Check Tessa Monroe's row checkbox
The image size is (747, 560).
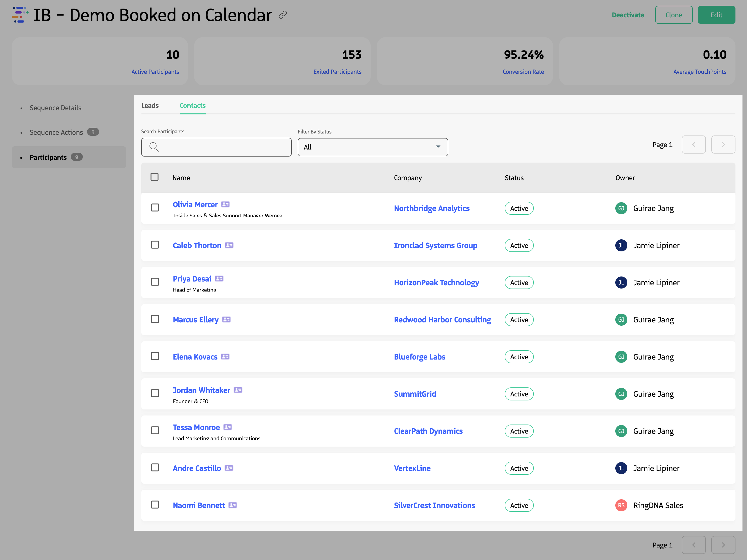pos(155,431)
